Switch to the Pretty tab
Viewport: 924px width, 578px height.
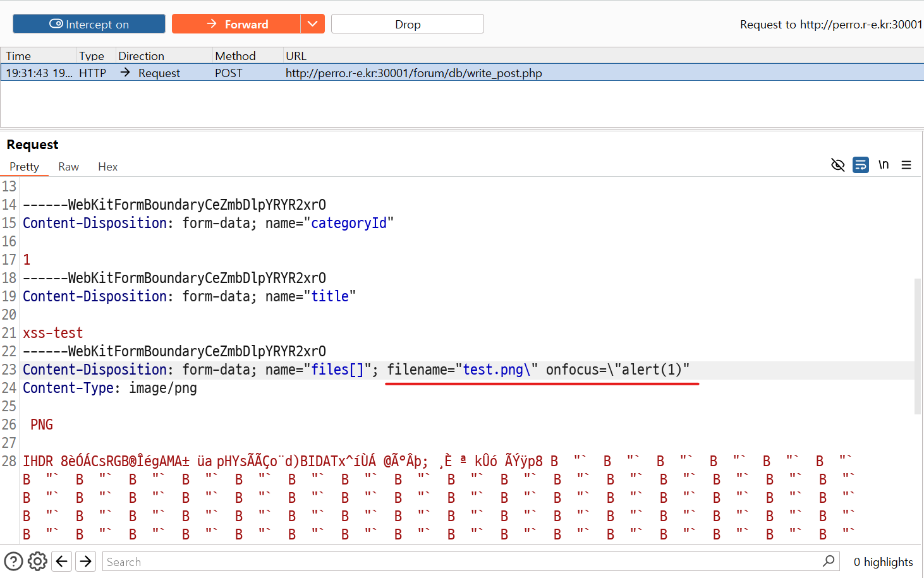tap(25, 167)
